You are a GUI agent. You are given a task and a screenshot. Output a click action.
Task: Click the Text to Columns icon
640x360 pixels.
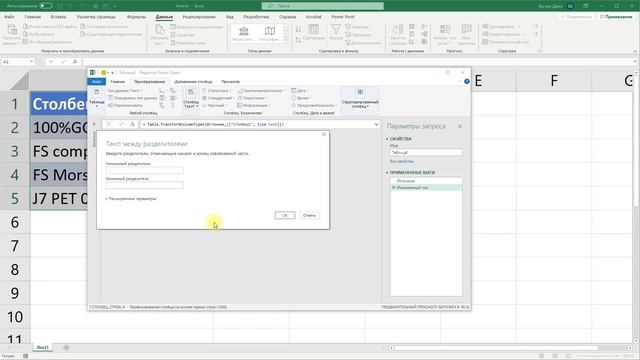pyautogui.click(x=398, y=29)
